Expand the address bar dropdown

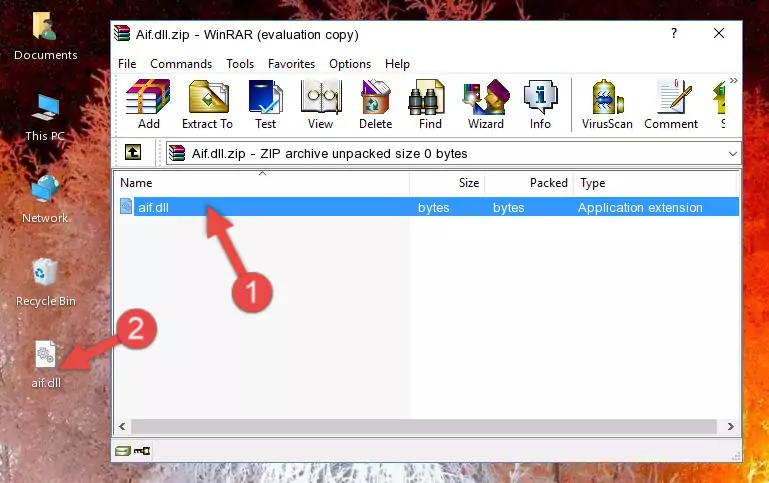[x=732, y=153]
